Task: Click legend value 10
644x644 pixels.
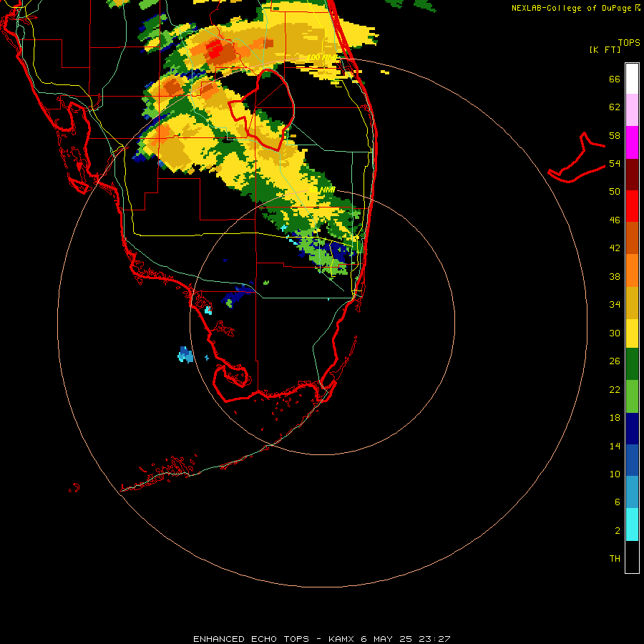Action: point(615,474)
